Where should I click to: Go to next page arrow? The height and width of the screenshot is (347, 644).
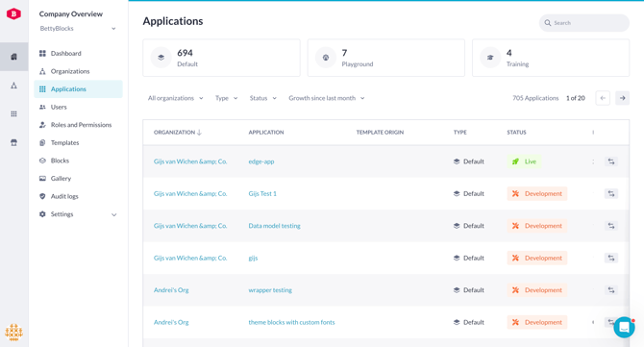coord(622,98)
